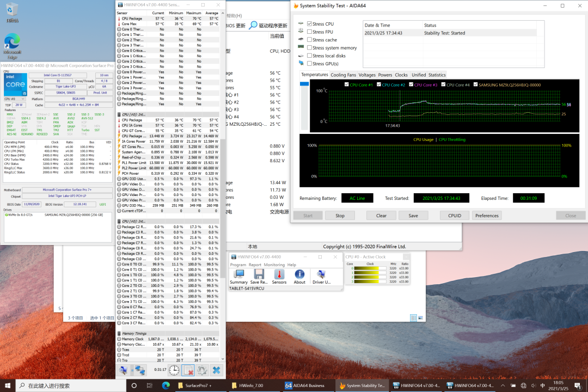Click the Driver Update icon

(x=321, y=275)
